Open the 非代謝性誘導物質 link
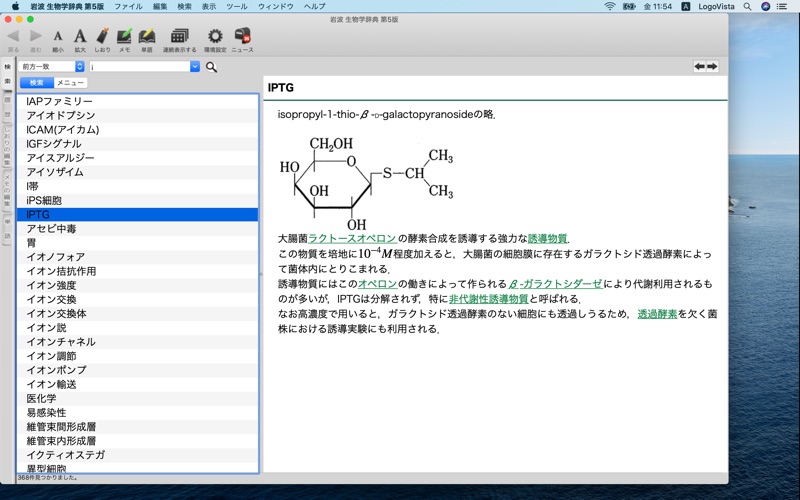This screenshot has height=500, width=800. [x=488, y=299]
